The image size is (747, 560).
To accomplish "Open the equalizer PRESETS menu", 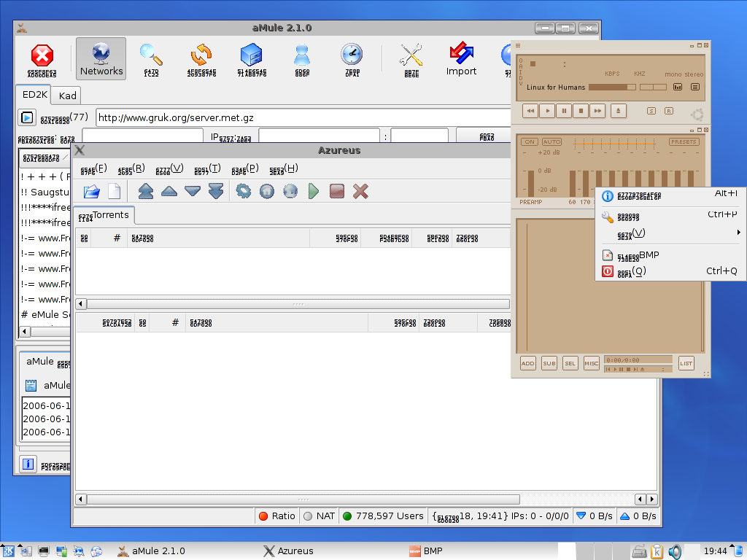I will tap(683, 142).
